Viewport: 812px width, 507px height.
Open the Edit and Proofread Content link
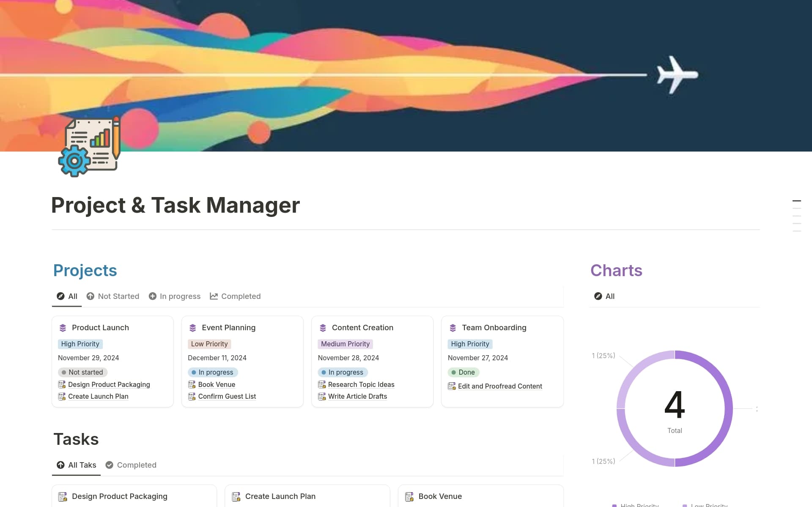[x=500, y=386]
